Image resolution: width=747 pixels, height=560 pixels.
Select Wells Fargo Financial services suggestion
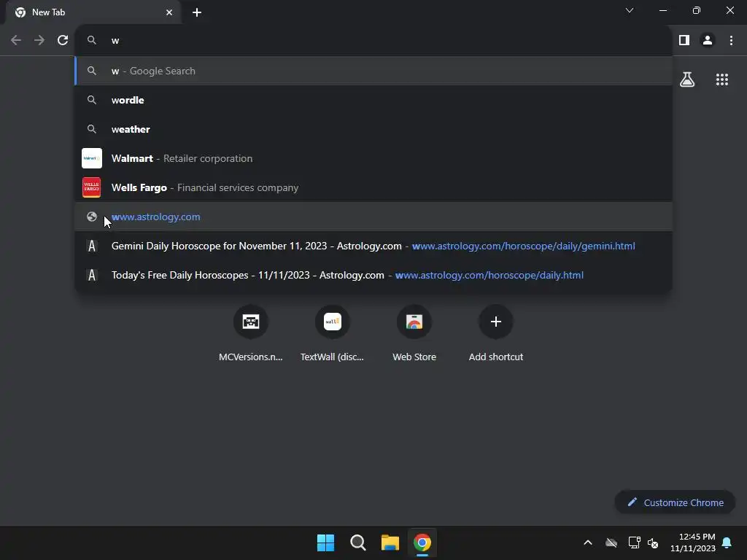click(x=373, y=187)
